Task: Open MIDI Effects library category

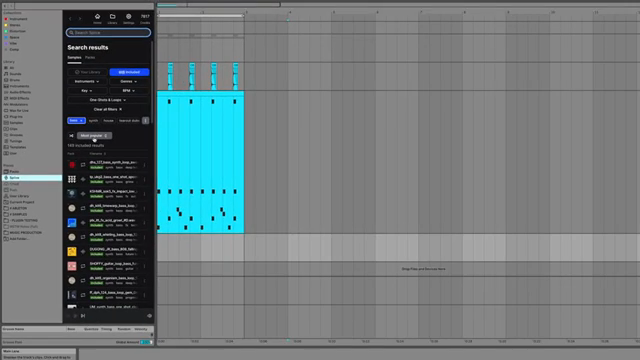Action: 19,99
